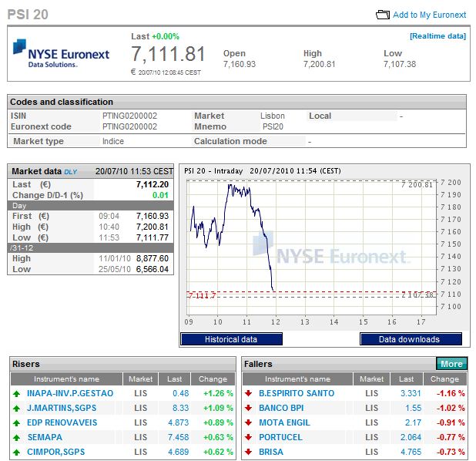Click Open value 7,160.93 in header
Screen dimensions: 476x461
(240, 64)
